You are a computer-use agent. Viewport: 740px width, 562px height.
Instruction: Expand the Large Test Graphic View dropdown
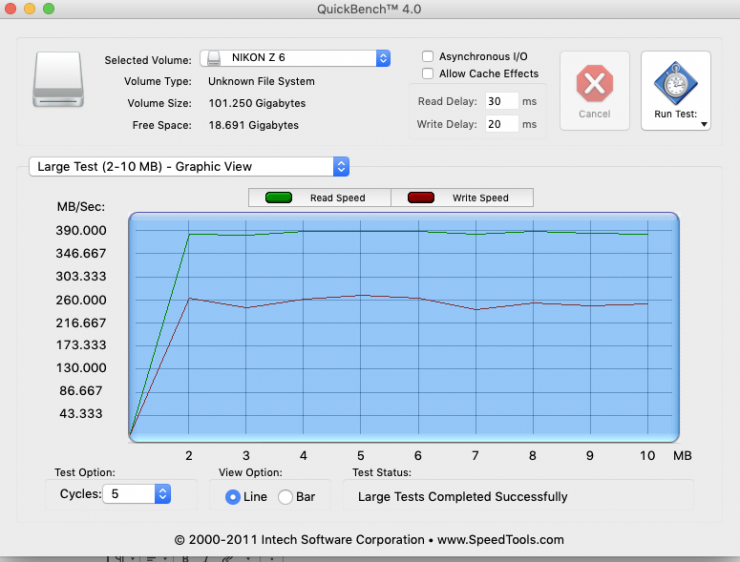coord(189,167)
